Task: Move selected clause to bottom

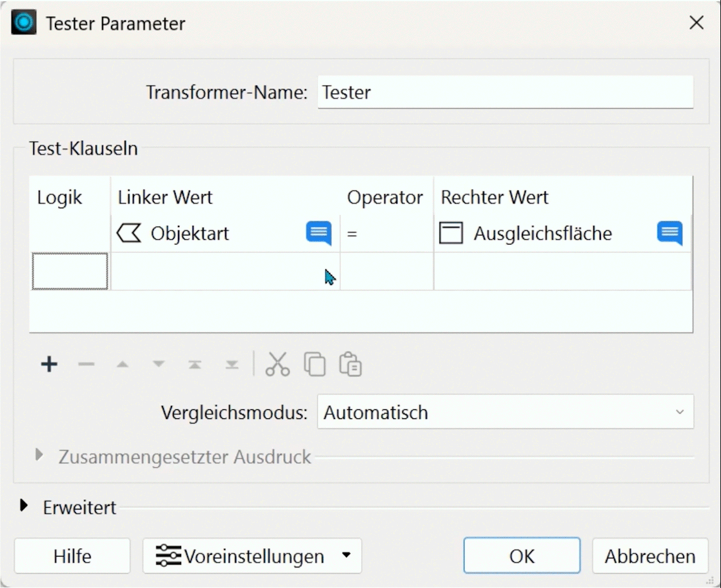Action: (232, 365)
